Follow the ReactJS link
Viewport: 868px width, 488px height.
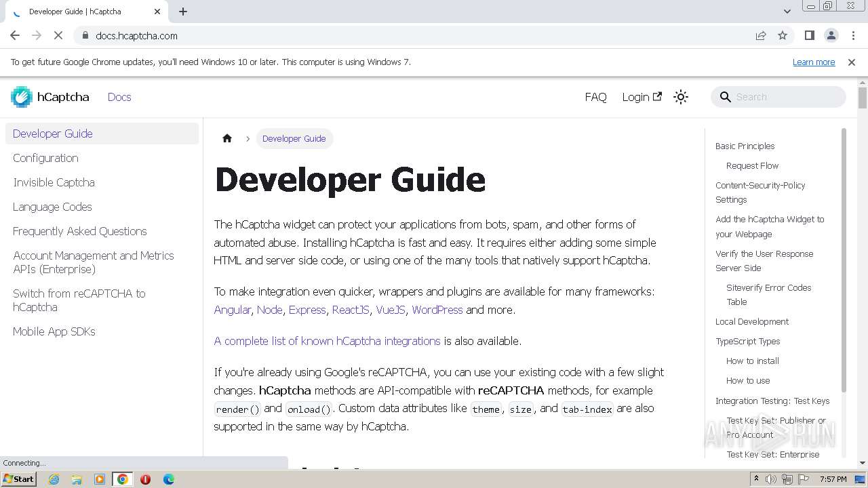[x=351, y=310]
